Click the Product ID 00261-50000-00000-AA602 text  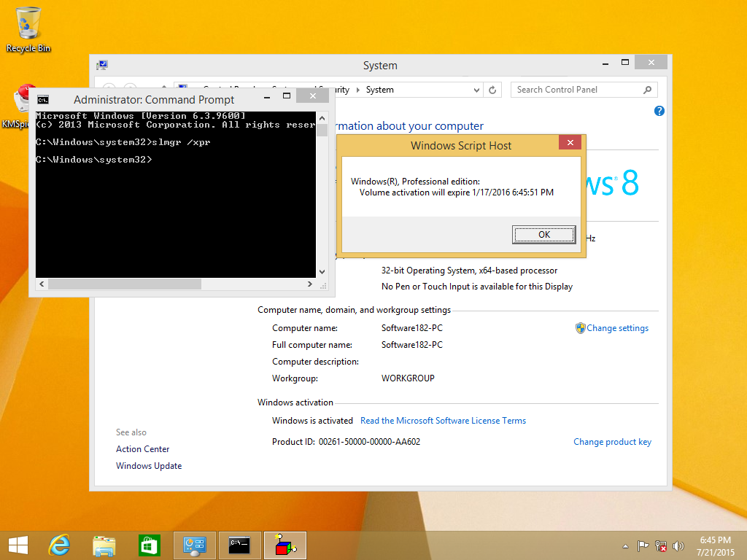346,442
